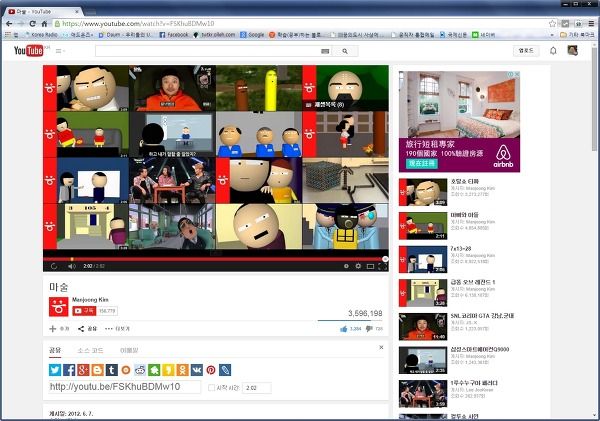Viewport: 600px width, 421px height.
Task: Open the YouTube guide menu icon
Action: coord(60,51)
